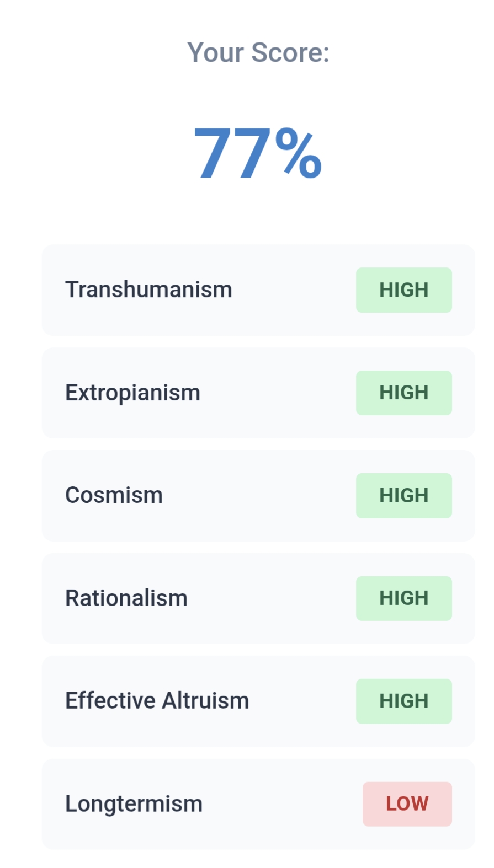Select the Longtermism label text
Viewport: 494px width, 868px height.
[x=134, y=804]
